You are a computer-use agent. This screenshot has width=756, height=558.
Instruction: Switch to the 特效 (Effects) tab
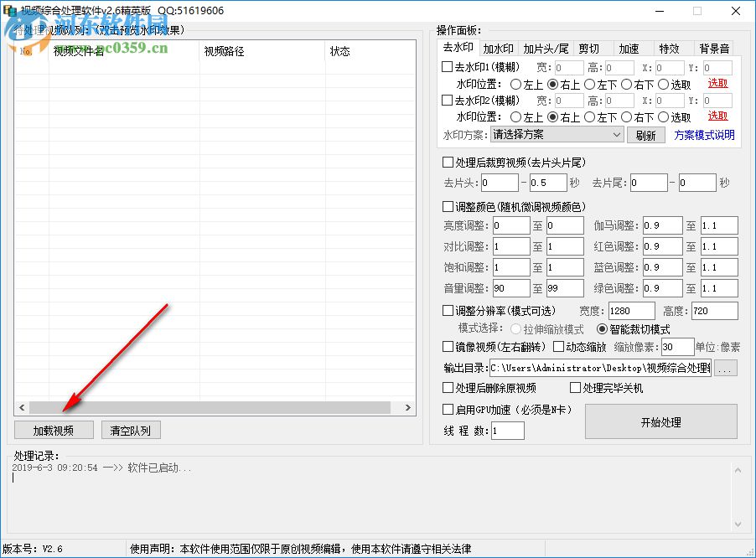pyautogui.click(x=671, y=48)
